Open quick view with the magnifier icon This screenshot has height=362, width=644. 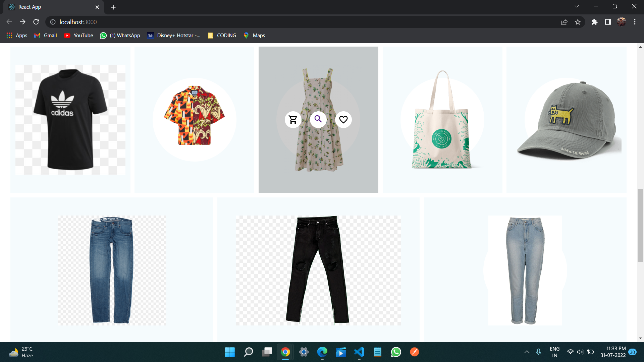tap(318, 119)
